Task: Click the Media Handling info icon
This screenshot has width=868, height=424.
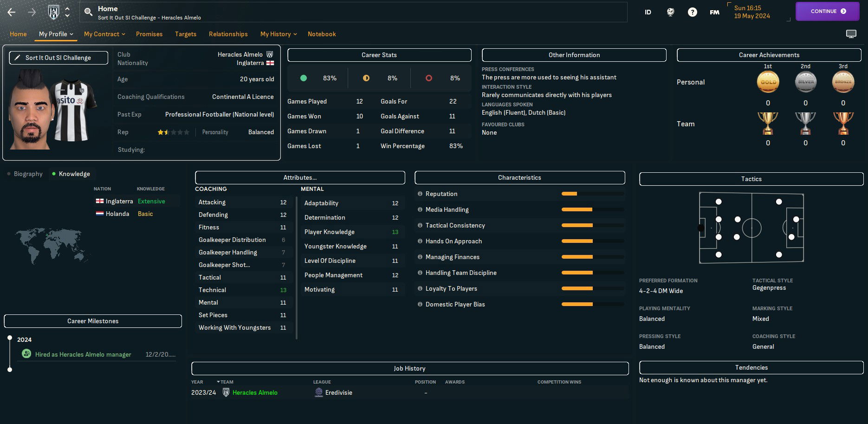Action: 420,209
